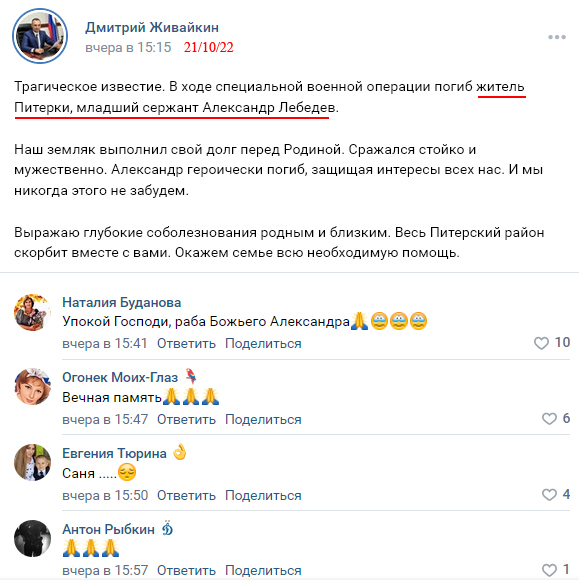Like Огонек Моих-Глаз's comment with heart icon
The width and height of the screenshot is (579, 584).
click(549, 419)
